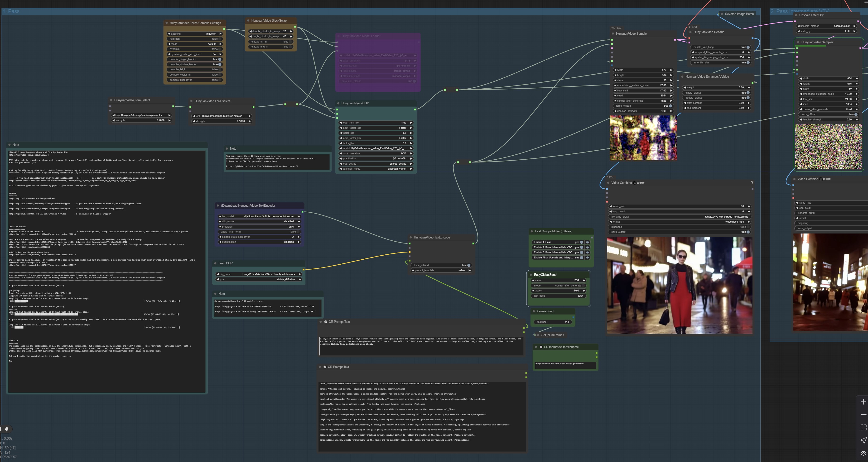The image size is (868, 462).
Task: Open backend dropdown showing inductor
Action: click(195, 34)
